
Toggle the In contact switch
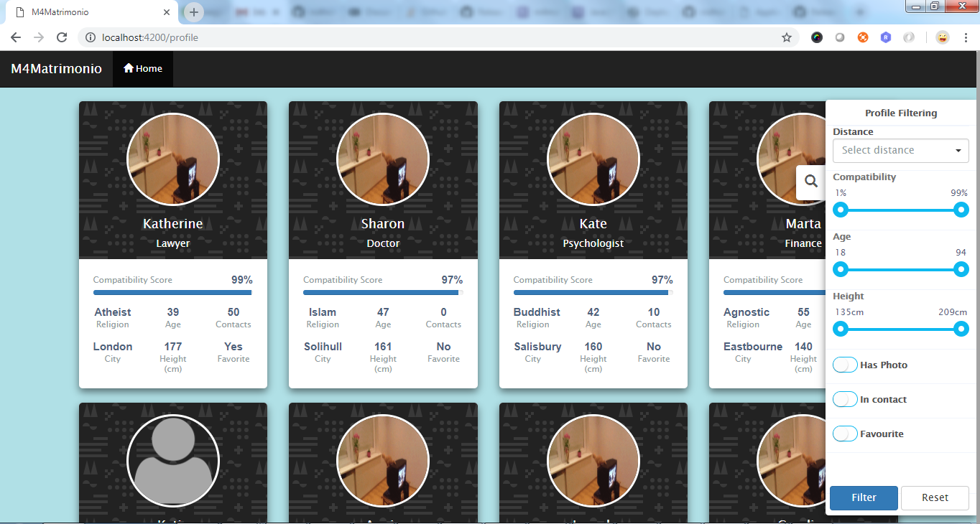[845, 399]
